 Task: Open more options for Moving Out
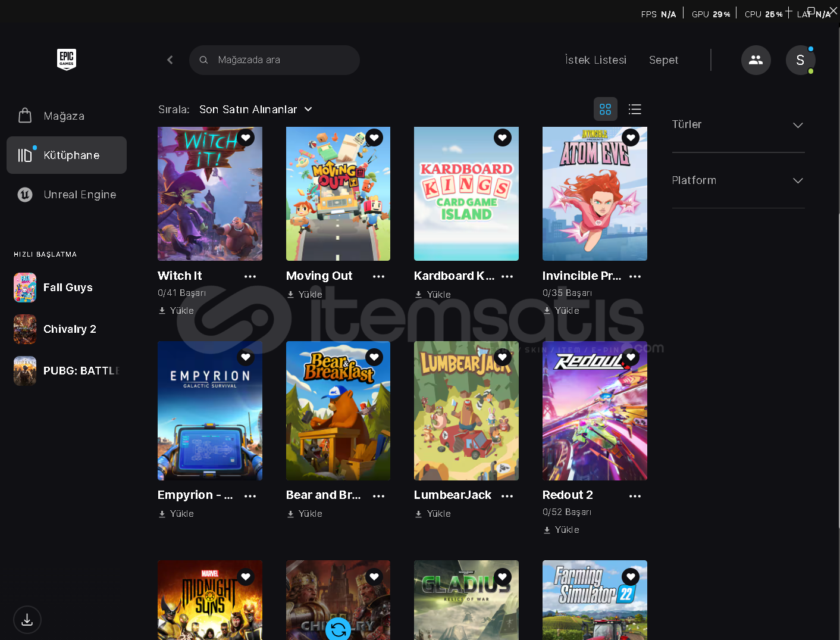pyautogui.click(x=379, y=276)
